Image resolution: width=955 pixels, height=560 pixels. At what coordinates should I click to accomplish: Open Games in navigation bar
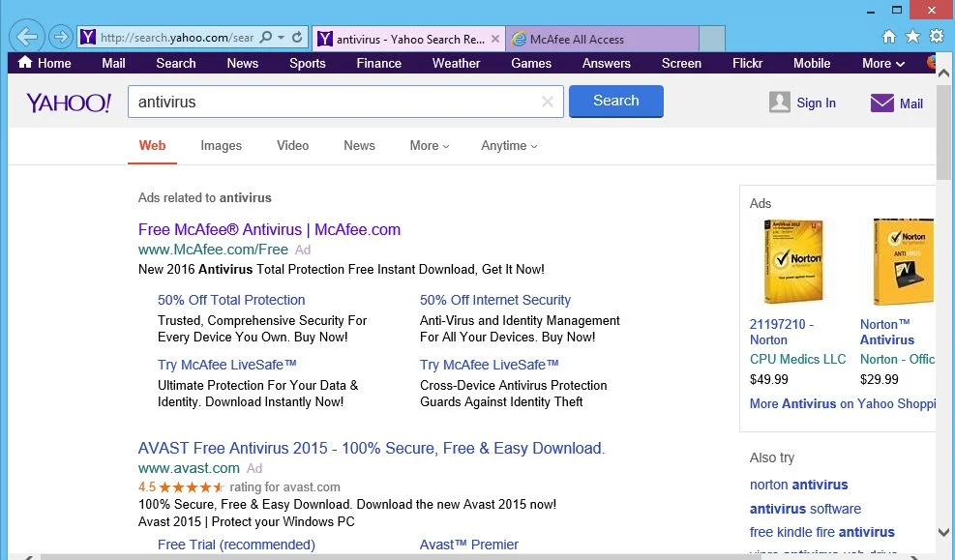coord(531,63)
